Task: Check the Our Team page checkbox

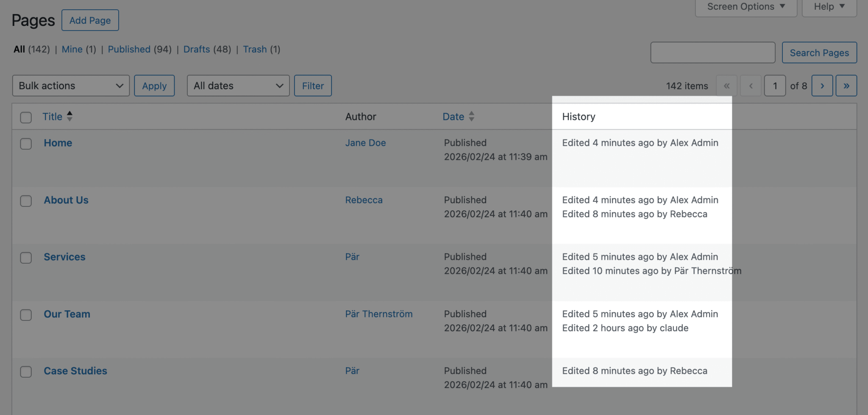Action: [x=26, y=315]
